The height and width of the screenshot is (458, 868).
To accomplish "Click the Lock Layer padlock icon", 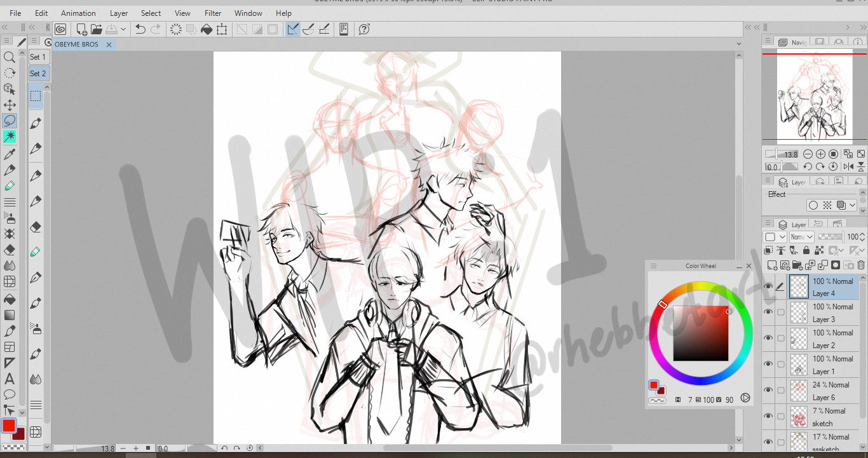I will click(x=806, y=251).
